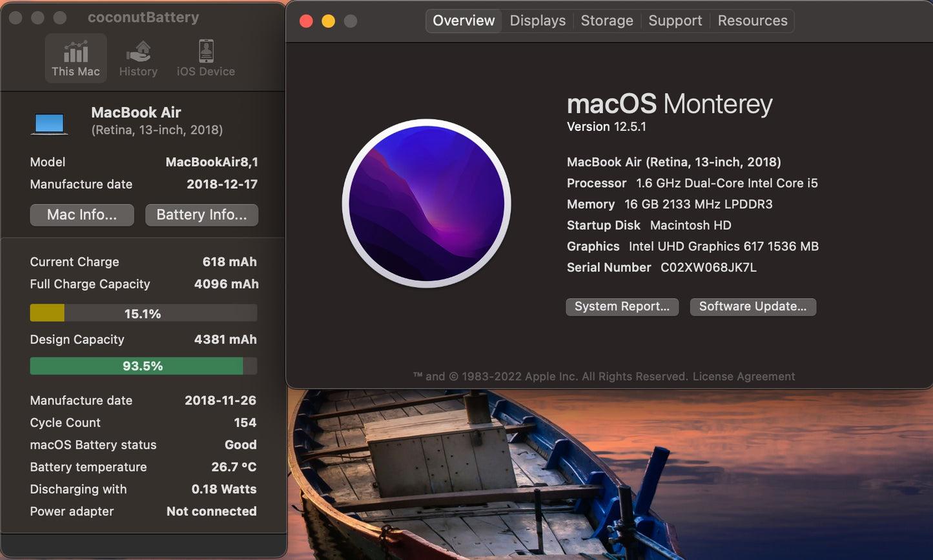933x560 pixels.
Task: Open the Storage tab
Action: coord(606,21)
